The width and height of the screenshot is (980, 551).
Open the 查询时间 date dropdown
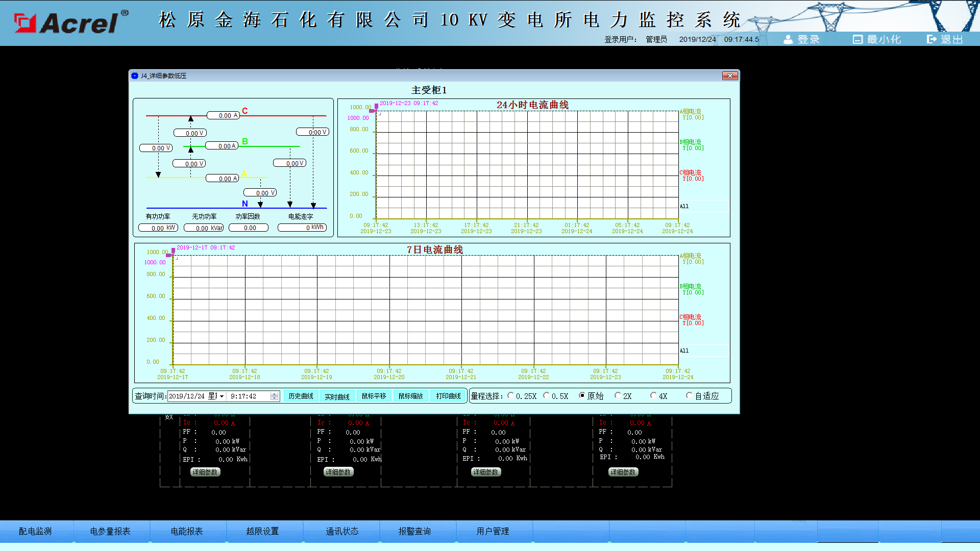click(x=222, y=396)
